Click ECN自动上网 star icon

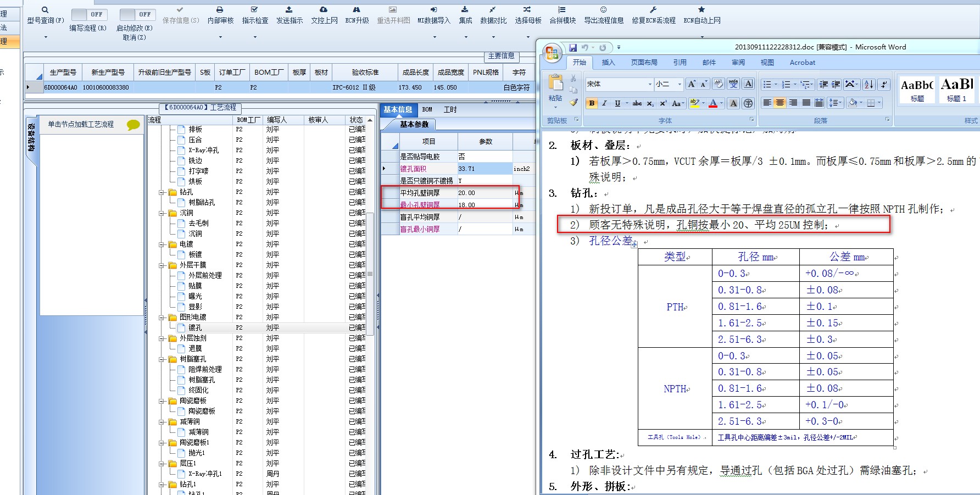(x=701, y=10)
